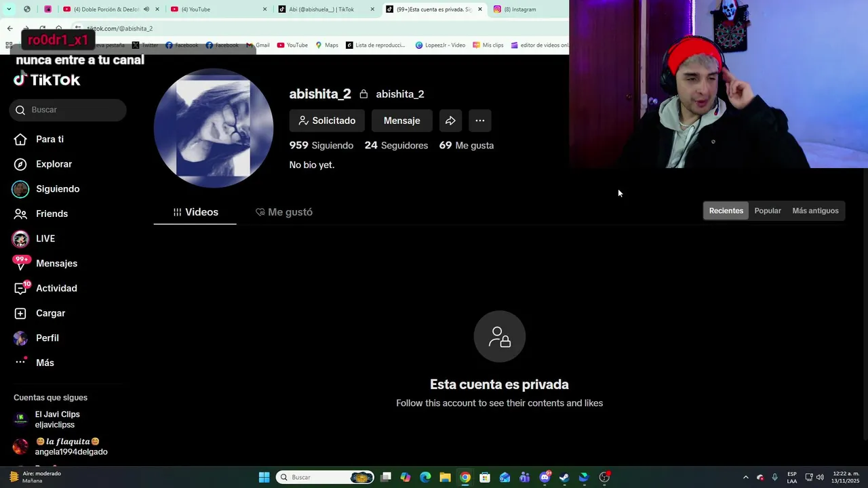
Task: Click the browser back arrow
Action: click(9, 28)
